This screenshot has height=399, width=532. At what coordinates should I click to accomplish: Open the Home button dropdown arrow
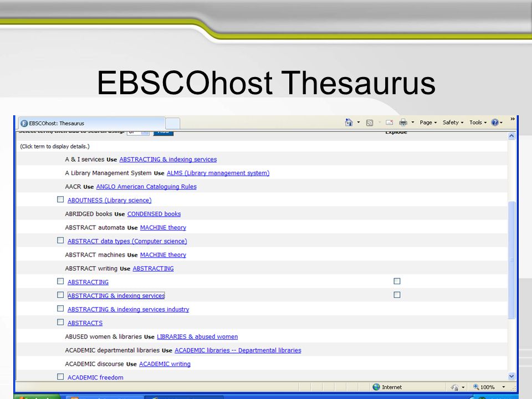pyautogui.click(x=359, y=122)
